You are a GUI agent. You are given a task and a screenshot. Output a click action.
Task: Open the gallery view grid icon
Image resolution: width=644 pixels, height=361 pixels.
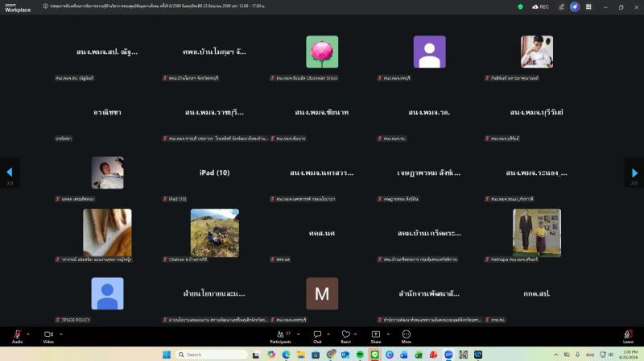coord(588,6)
